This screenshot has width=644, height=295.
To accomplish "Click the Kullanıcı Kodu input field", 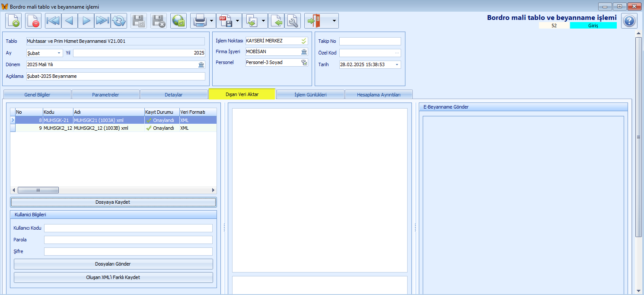I will pyautogui.click(x=128, y=228).
